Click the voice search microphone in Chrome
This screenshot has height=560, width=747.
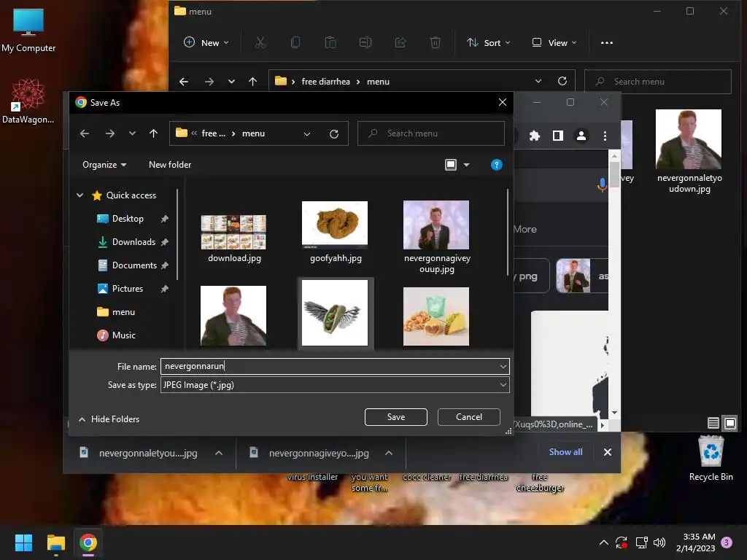[602, 184]
